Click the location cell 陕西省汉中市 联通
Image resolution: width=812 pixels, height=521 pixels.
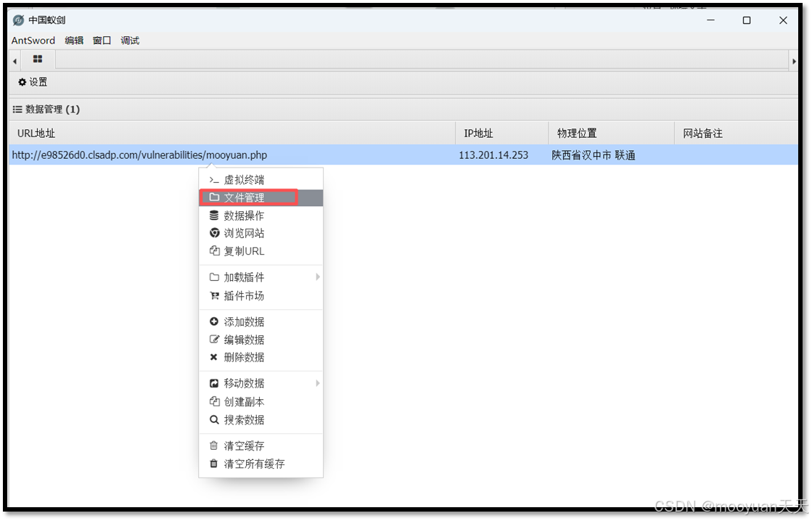pyautogui.click(x=594, y=155)
